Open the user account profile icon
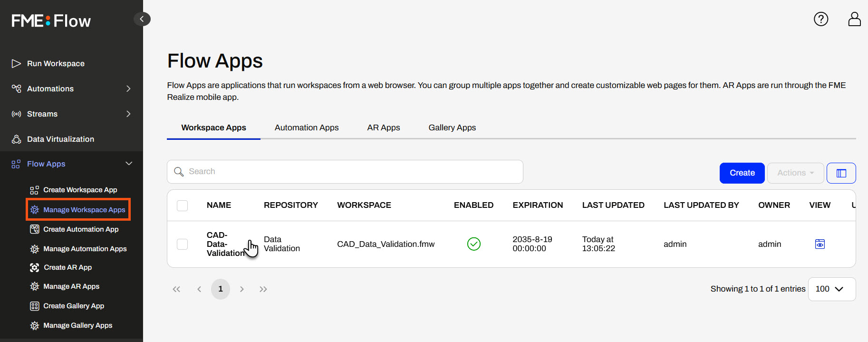Image resolution: width=868 pixels, height=342 pixels. tap(854, 19)
